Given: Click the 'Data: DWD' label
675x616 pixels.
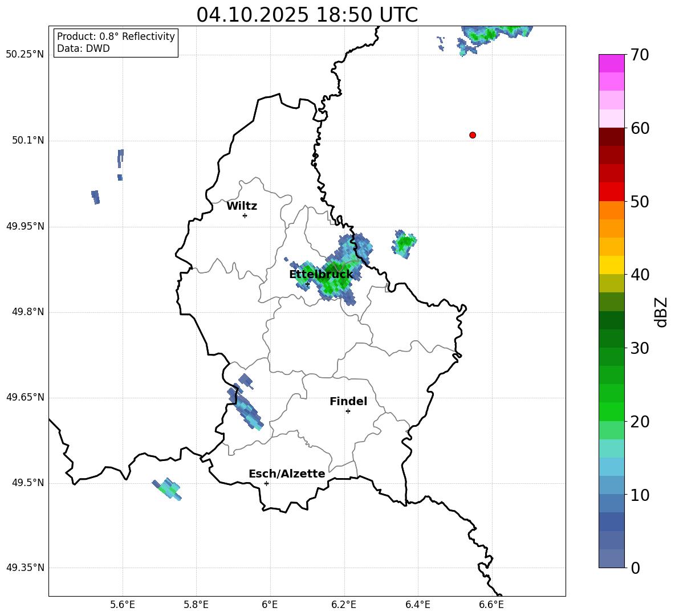Looking at the screenshot, I should coord(83,48).
